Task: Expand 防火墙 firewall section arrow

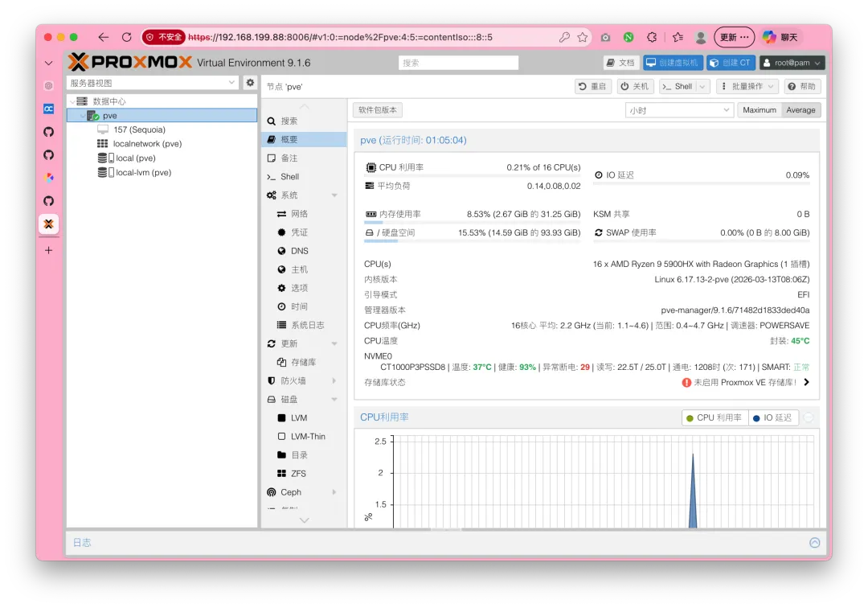Action: 334,380
